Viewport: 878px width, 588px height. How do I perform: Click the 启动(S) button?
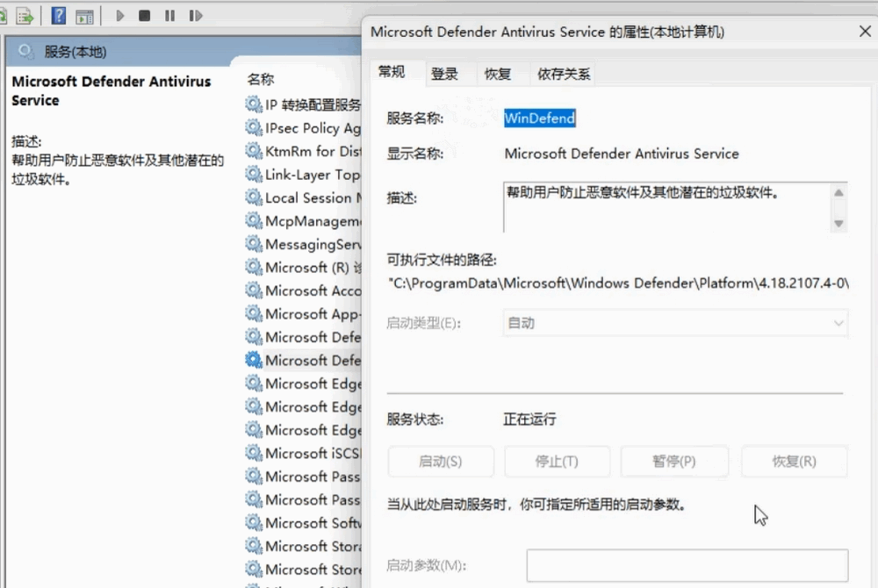click(441, 462)
